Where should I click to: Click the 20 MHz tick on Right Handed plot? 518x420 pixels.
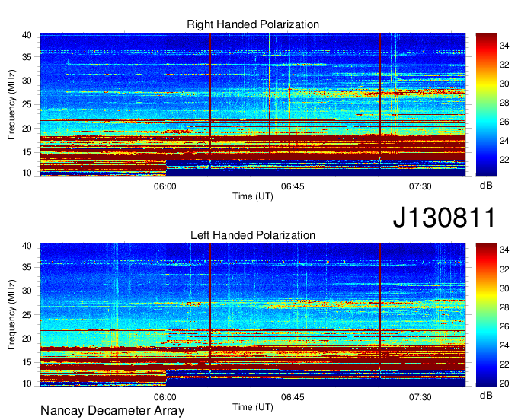pos(27,129)
